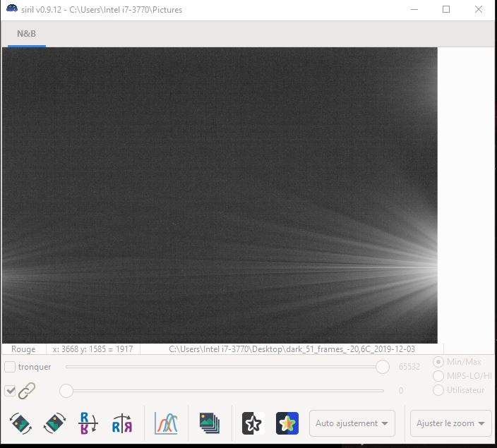Mirror image horizontally with the R flip icon

click(x=121, y=423)
